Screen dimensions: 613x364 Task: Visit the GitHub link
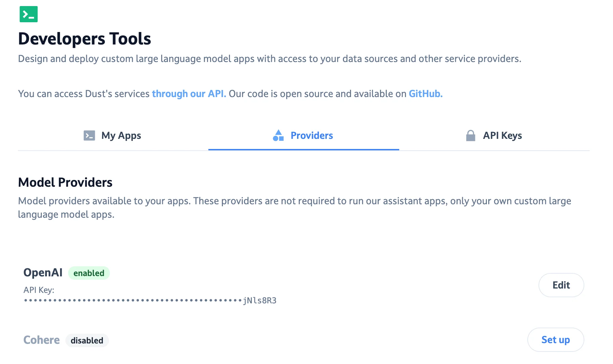pos(425,94)
